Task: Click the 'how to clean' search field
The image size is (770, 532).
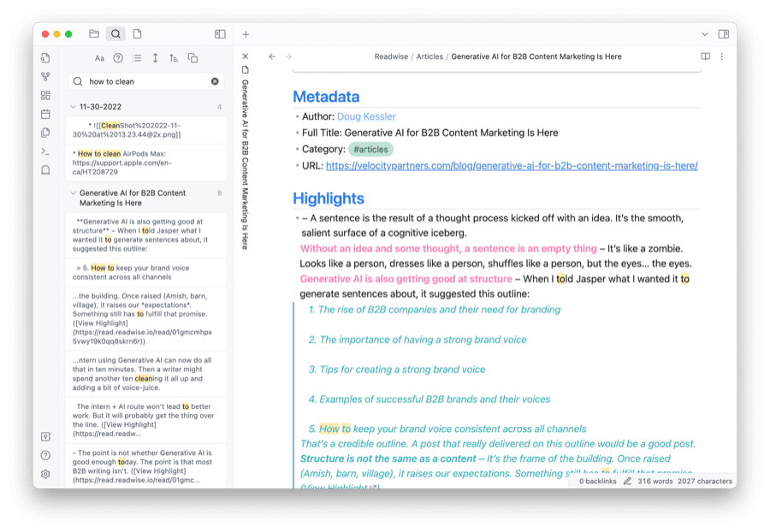Action: coord(145,81)
